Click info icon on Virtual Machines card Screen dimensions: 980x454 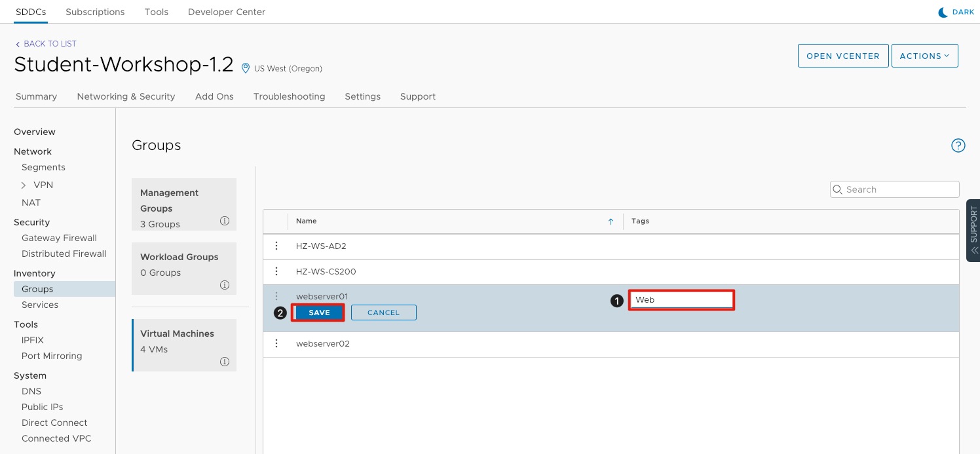click(x=225, y=362)
